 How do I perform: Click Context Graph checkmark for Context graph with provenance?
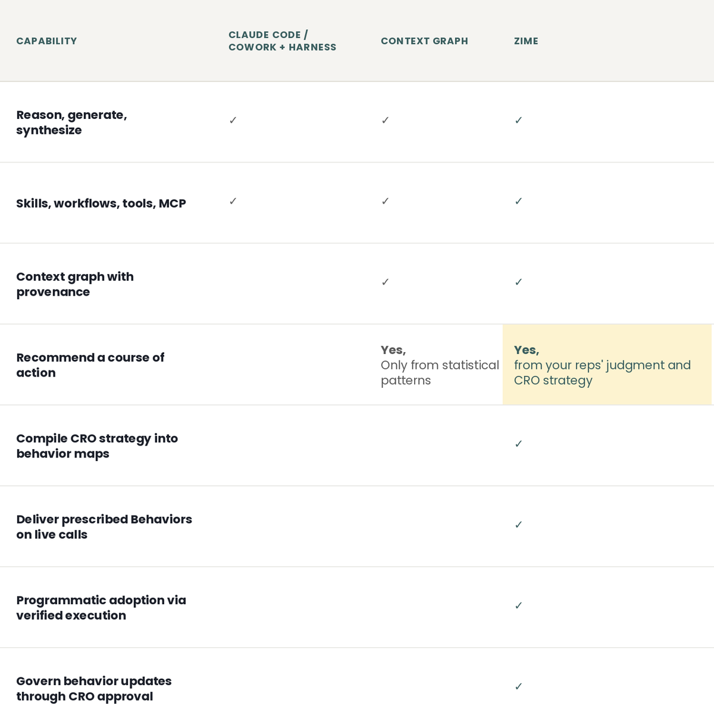[x=385, y=282]
